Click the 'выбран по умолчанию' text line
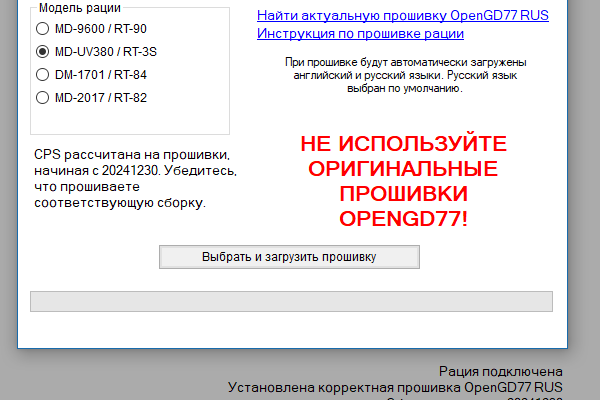The height and width of the screenshot is (400, 600). pyautogui.click(x=405, y=88)
